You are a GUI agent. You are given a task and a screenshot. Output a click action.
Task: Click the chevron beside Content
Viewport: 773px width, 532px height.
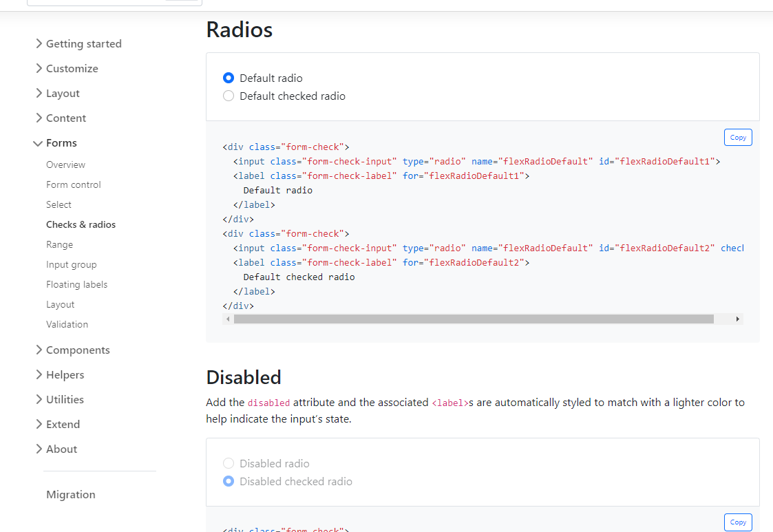click(39, 118)
